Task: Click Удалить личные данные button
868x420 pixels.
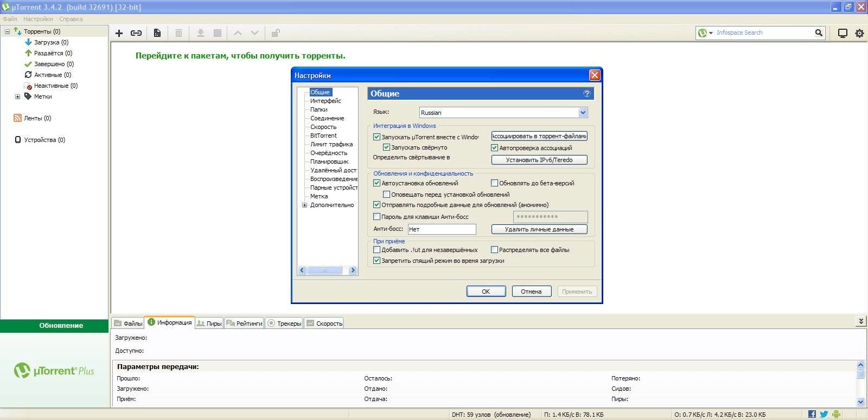Action: pos(539,229)
